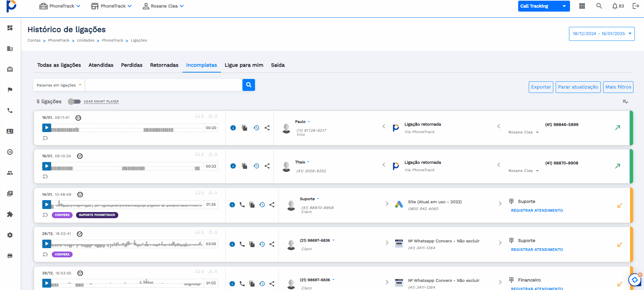
Task: Open the Rosane Clea user menu
Action: 163,6
